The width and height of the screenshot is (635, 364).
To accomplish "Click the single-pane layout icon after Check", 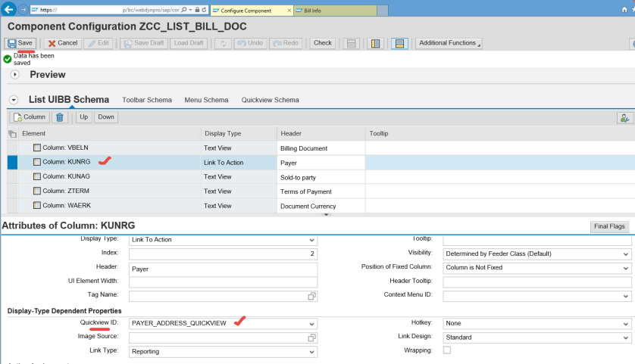I will [x=351, y=43].
